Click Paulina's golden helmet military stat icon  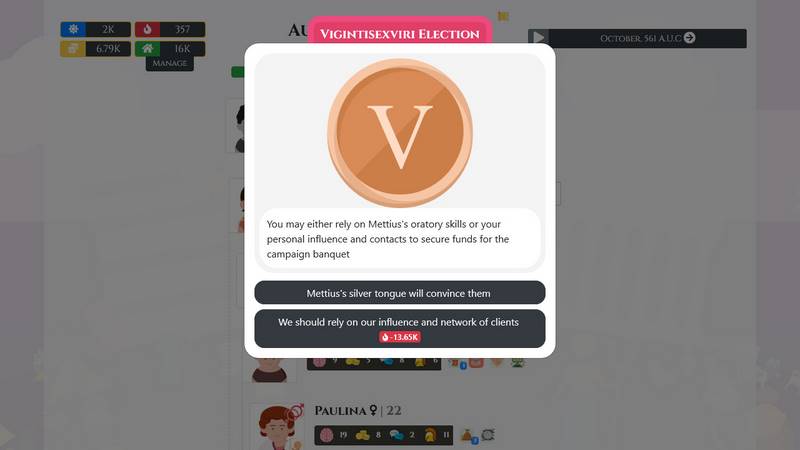click(x=430, y=435)
